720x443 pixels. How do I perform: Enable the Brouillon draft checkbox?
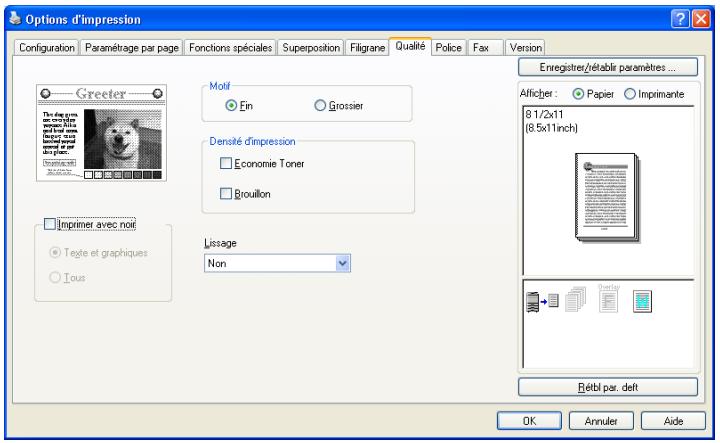(x=245, y=194)
